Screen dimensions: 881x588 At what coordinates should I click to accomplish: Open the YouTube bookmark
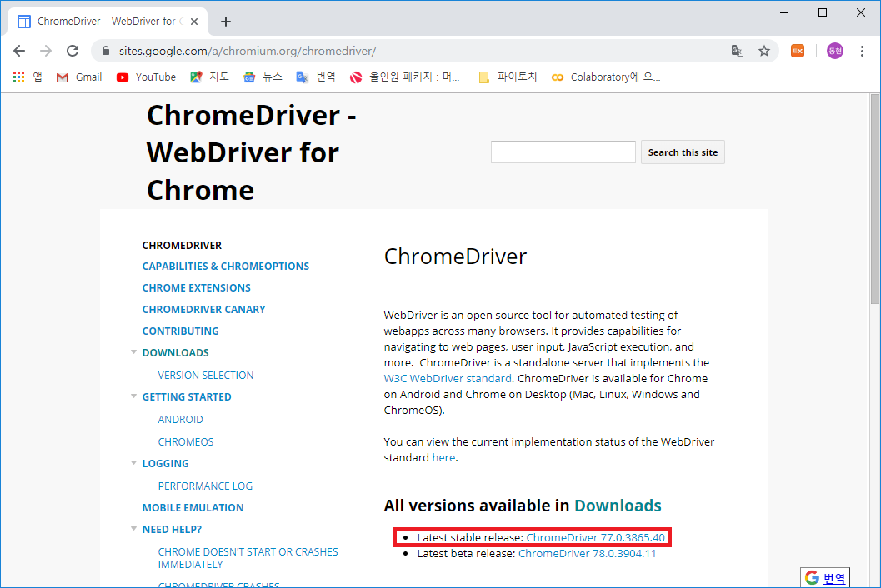[x=146, y=77]
